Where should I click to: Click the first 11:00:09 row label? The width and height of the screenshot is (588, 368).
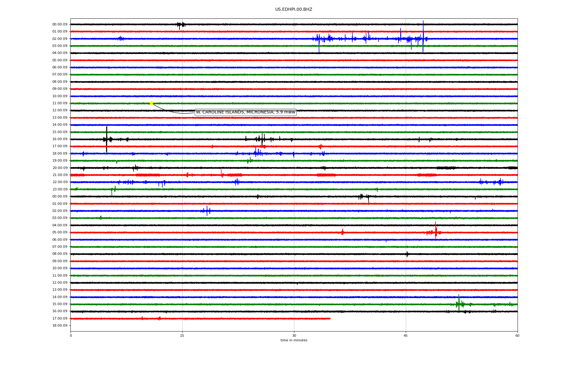pyautogui.click(x=60, y=103)
